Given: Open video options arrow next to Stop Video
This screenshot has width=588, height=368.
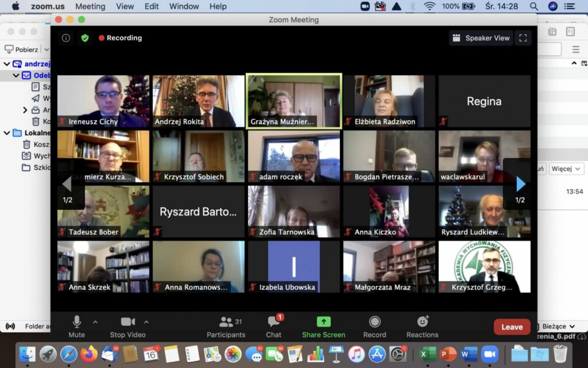Looking at the screenshot, I should [x=146, y=322].
